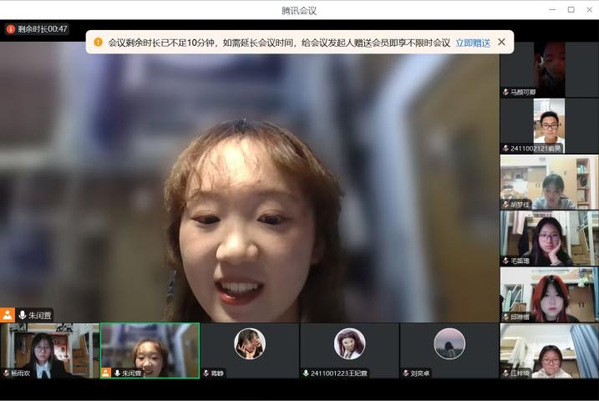Click the 刘奕卓 participant avatar

pyautogui.click(x=449, y=344)
